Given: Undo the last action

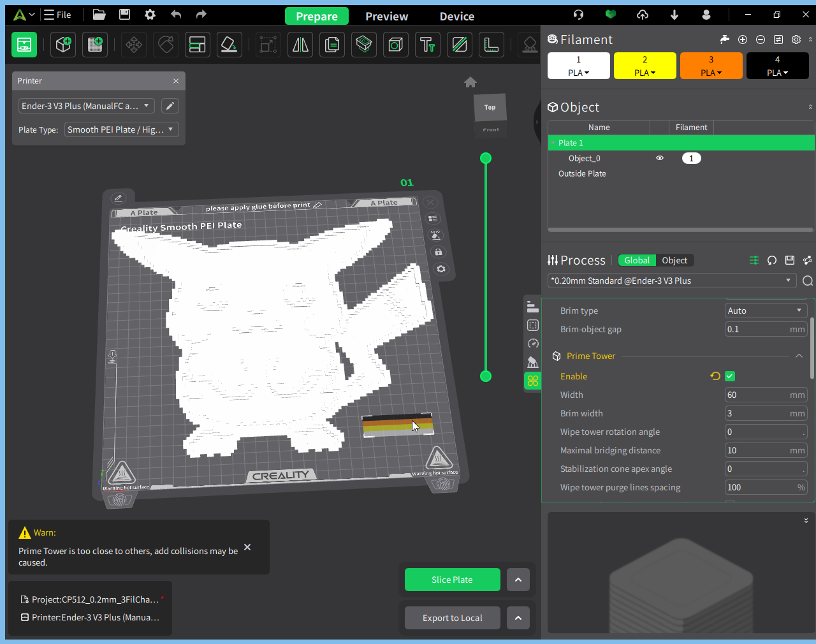Looking at the screenshot, I should (176, 15).
